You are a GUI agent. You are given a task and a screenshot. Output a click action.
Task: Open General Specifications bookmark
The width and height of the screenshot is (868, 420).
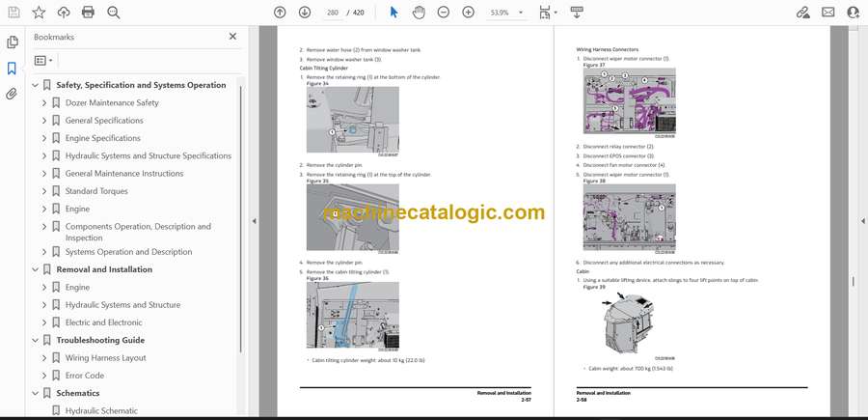(104, 121)
